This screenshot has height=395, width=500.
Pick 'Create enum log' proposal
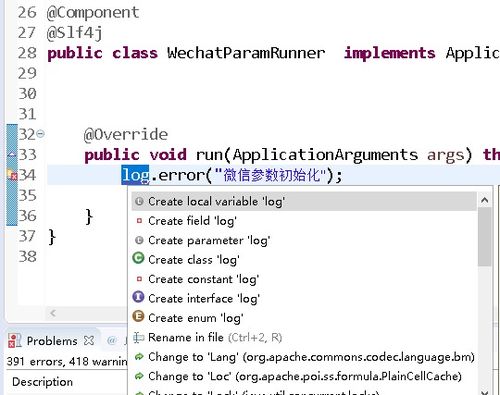pyautogui.click(x=304, y=317)
